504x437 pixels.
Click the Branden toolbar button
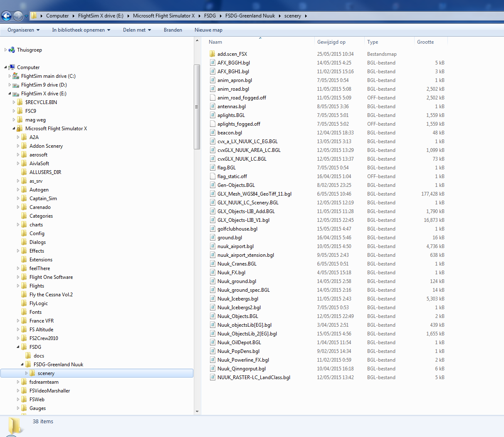point(173,30)
